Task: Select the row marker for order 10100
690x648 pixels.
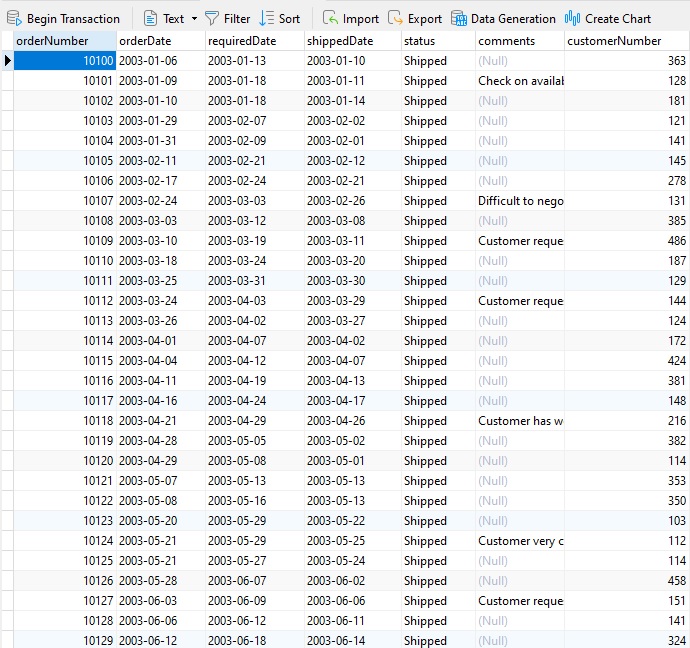Action: (7, 61)
